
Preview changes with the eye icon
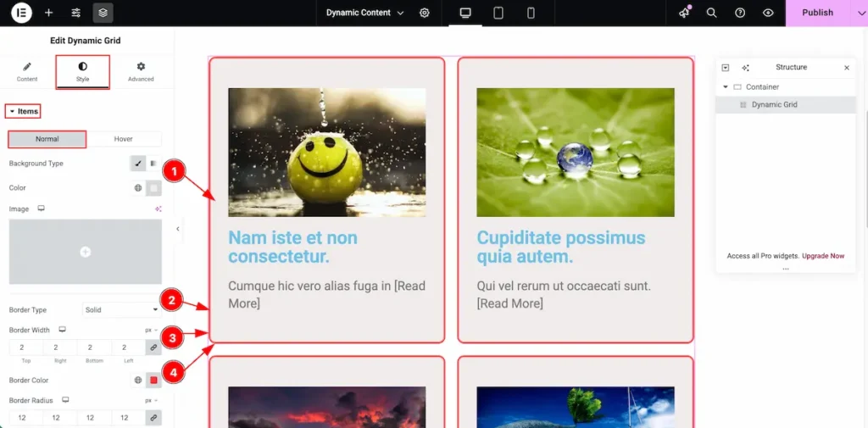768,13
